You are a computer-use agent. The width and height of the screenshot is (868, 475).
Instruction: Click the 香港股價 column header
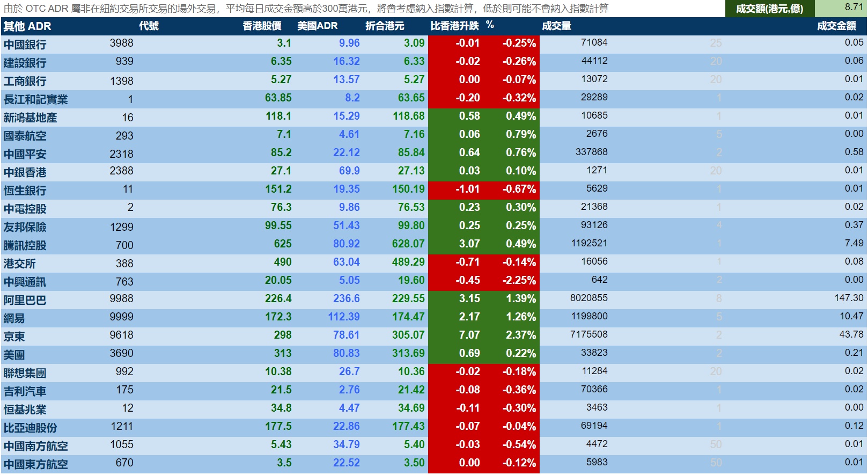pyautogui.click(x=262, y=26)
